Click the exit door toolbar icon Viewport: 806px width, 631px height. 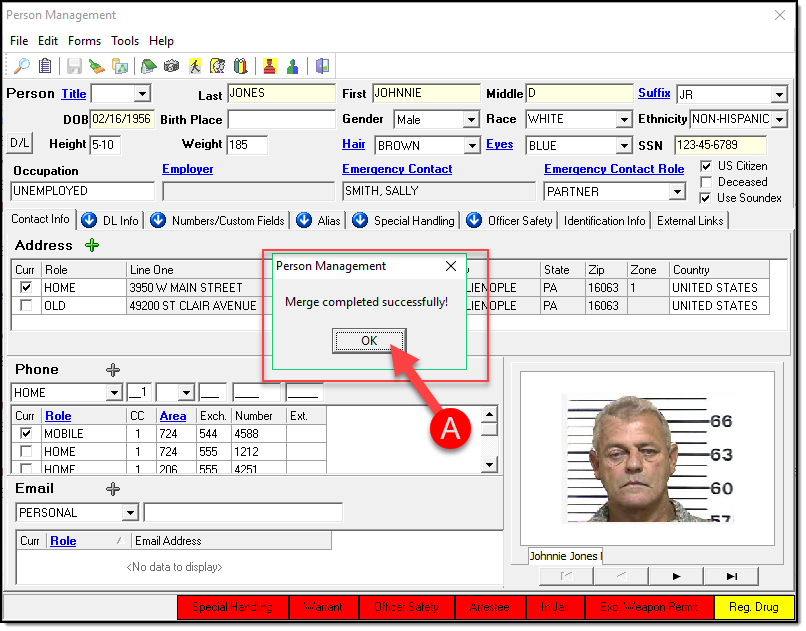(x=322, y=66)
